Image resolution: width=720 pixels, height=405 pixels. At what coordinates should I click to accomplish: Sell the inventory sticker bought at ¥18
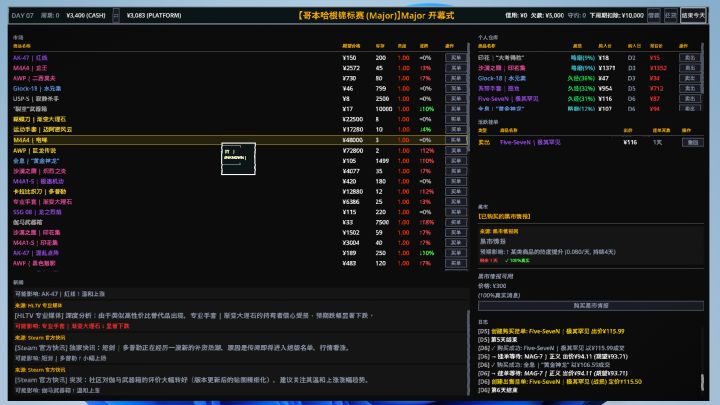click(690, 58)
